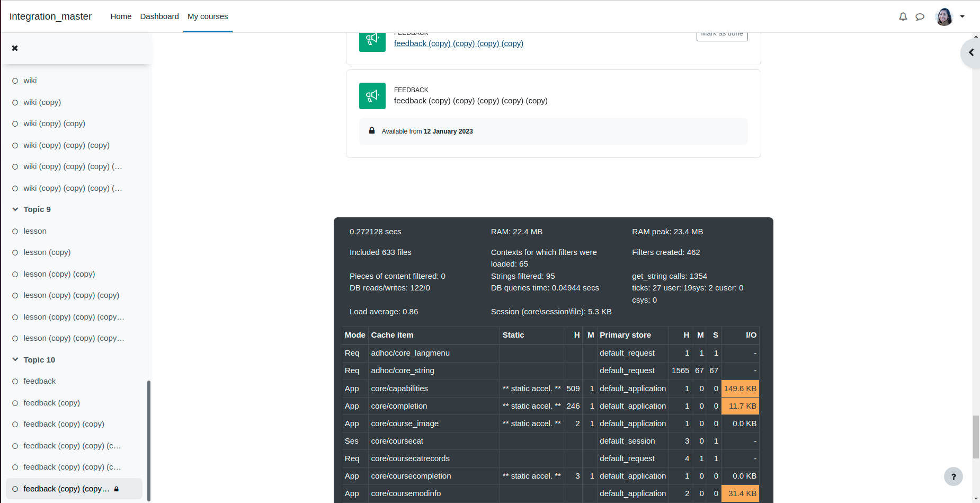The image size is (980, 503).
Task: Click feedback icon of the five-copy feedback activity
Action: click(x=372, y=96)
